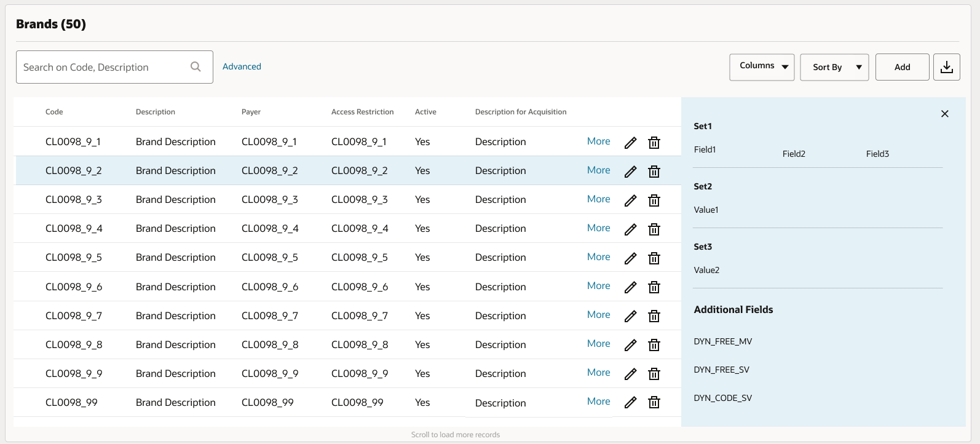Click More link for CL0098_9_8

(x=598, y=344)
